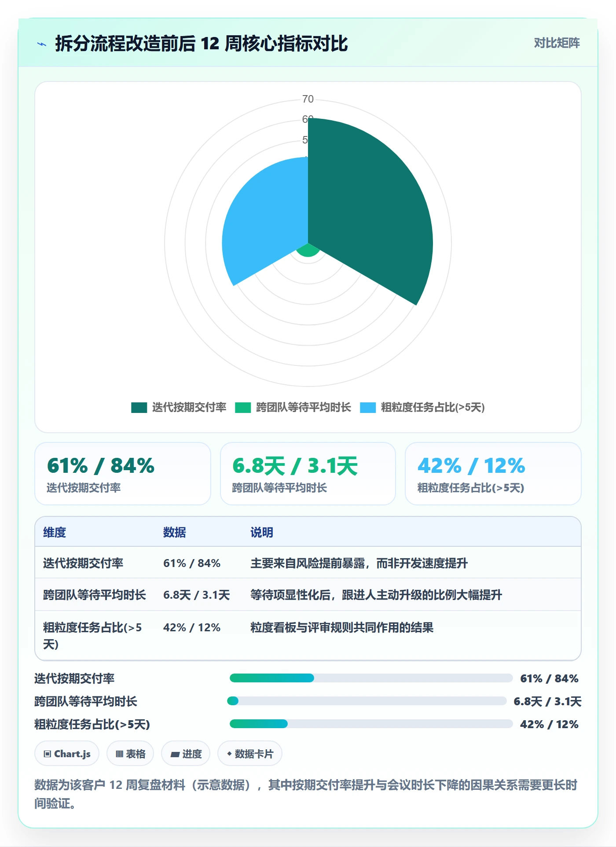Select table cell 跨团队等待平均时长
The image size is (616, 847).
[x=95, y=595]
